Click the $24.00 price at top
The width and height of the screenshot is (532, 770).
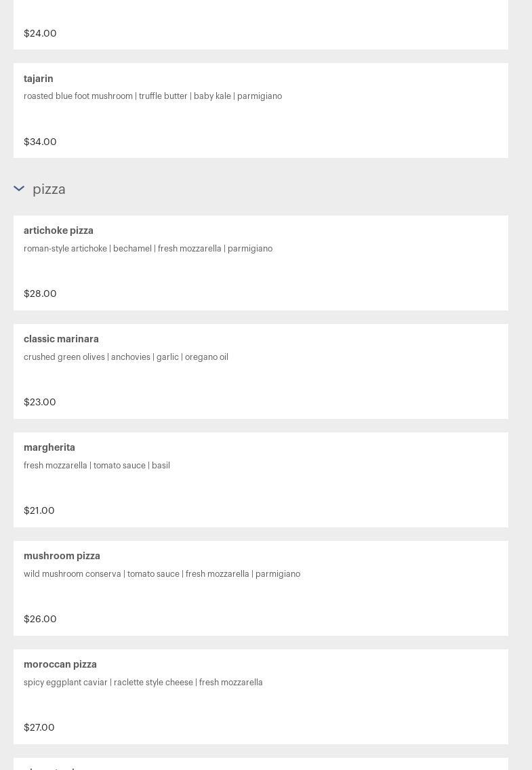coord(40,33)
